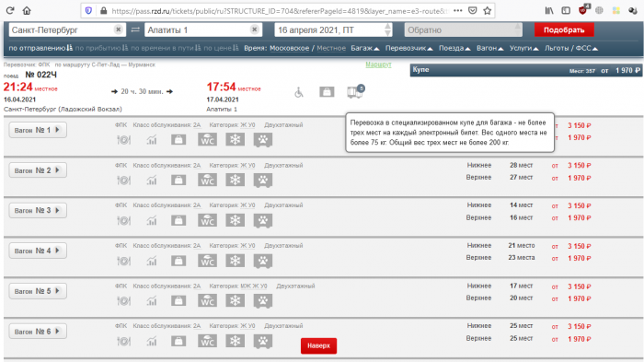
Task: Go to the browser home page icon
Action: pos(27,11)
